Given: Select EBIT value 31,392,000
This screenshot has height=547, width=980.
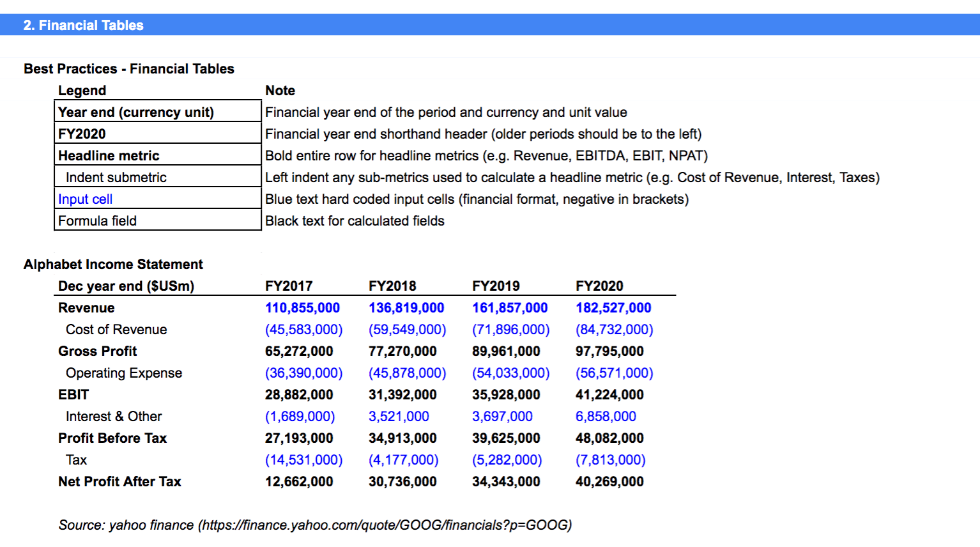Looking at the screenshot, I should [x=402, y=395].
